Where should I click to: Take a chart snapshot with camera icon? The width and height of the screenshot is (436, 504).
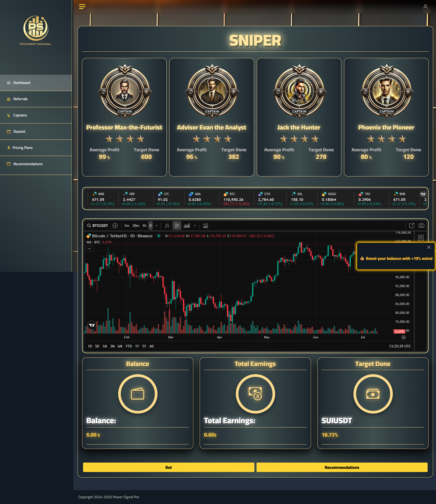421,226
